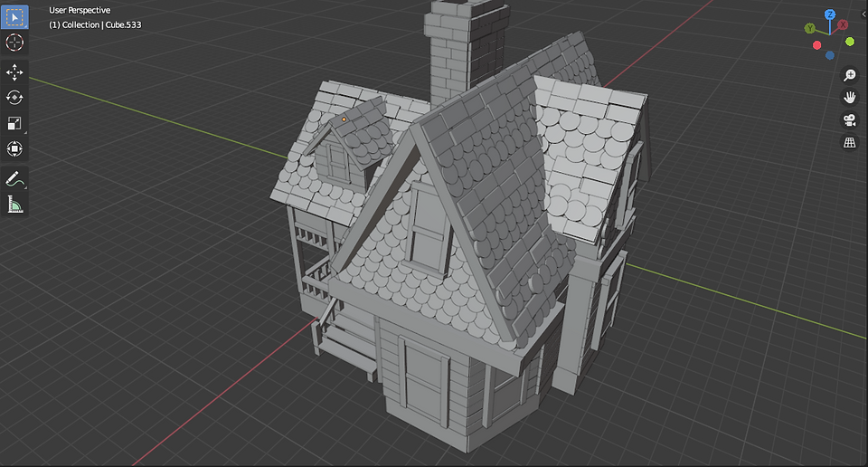The width and height of the screenshot is (868, 467).
Task: Click the blue Z axis on gizmo
Action: (x=830, y=14)
